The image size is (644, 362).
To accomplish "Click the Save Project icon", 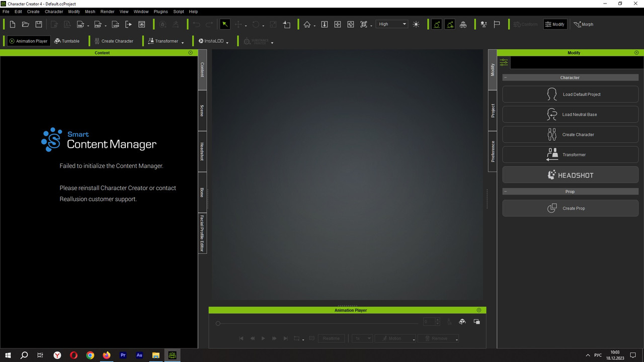I will tap(38, 24).
